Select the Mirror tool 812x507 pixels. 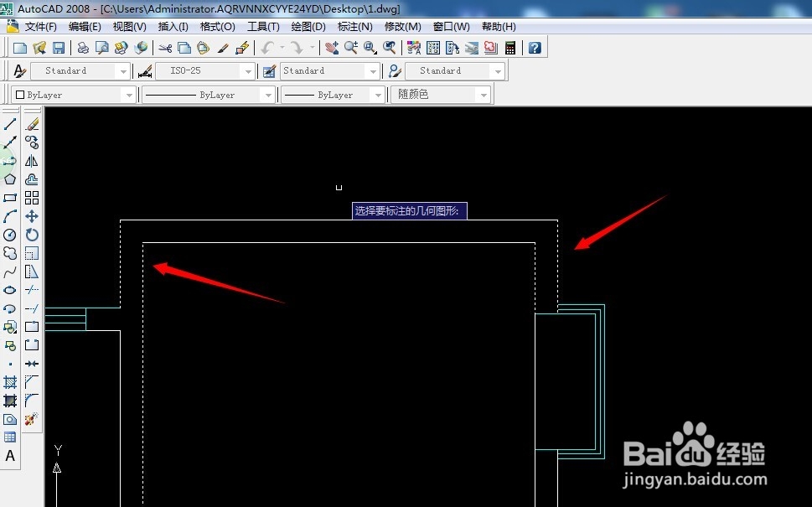coord(32,161)
